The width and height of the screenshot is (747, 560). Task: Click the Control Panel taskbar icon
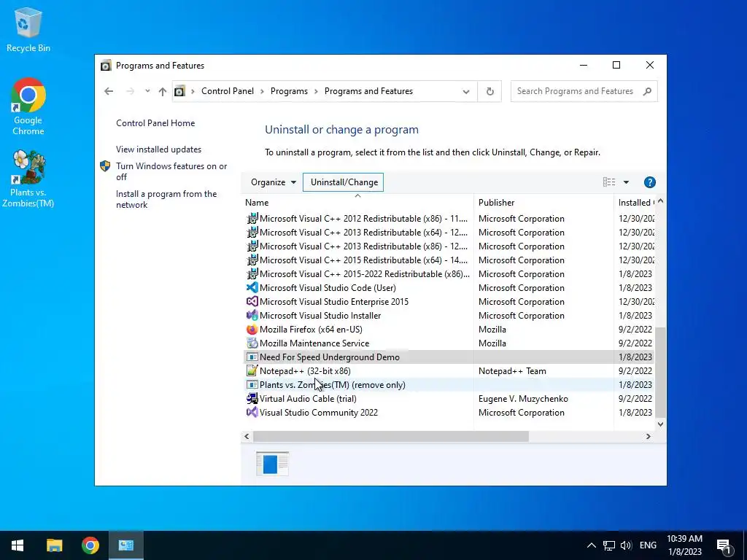[x=126, y=545]
